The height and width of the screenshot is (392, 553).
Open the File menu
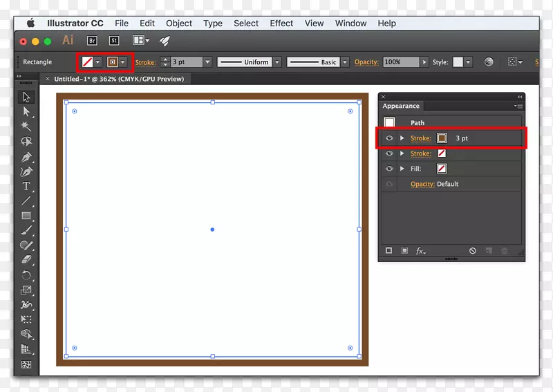coord(122,24)
